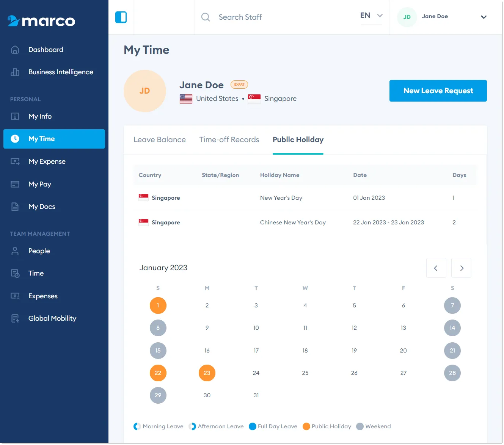Click the Singapore flag in New Year's Day row
504x445 pixels.
coord(143,197)
